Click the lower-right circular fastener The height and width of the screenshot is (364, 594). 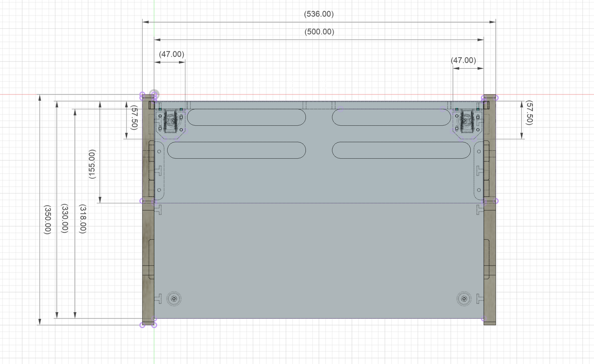[464, 299]
